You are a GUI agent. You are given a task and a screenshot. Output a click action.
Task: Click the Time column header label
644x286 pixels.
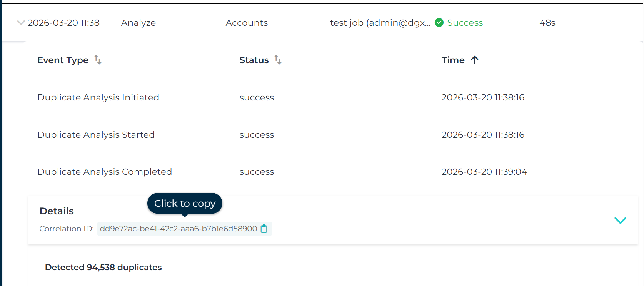click(x=453, y=60)
